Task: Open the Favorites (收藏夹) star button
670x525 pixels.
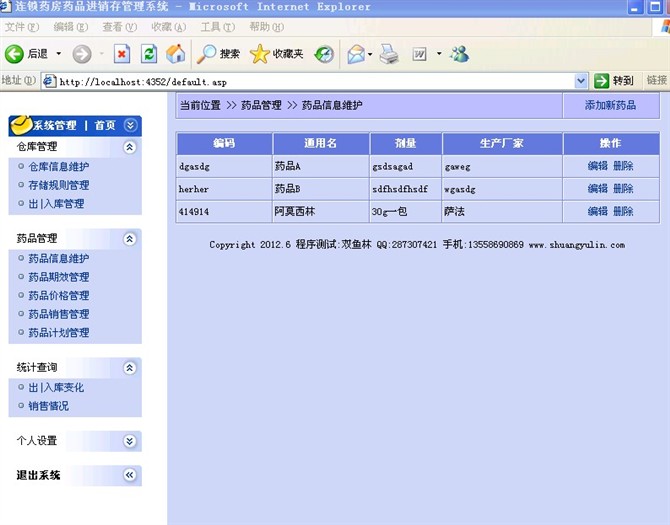Action: 276,54
